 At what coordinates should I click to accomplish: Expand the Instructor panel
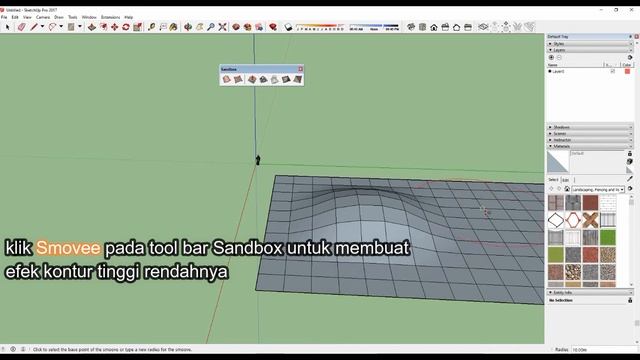click(x=590, y=140)
